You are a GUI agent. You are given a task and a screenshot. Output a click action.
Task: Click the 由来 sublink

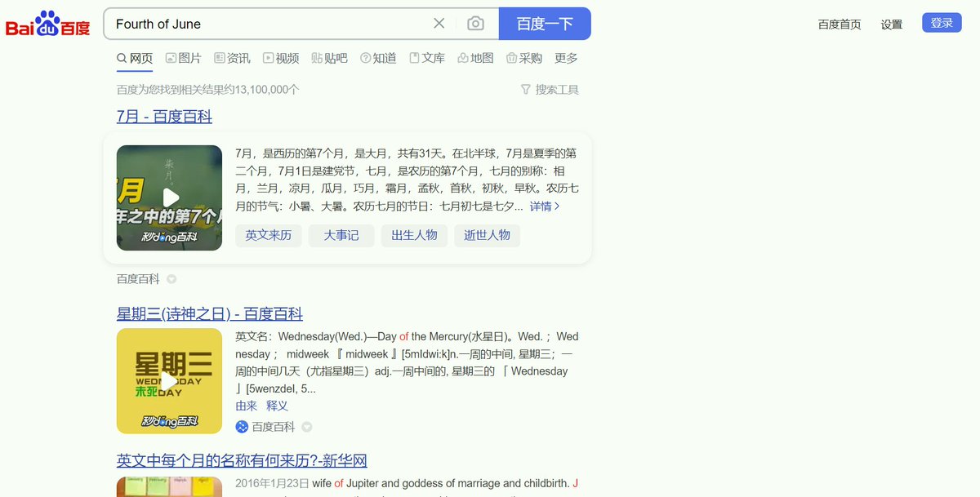click(247, 406)
